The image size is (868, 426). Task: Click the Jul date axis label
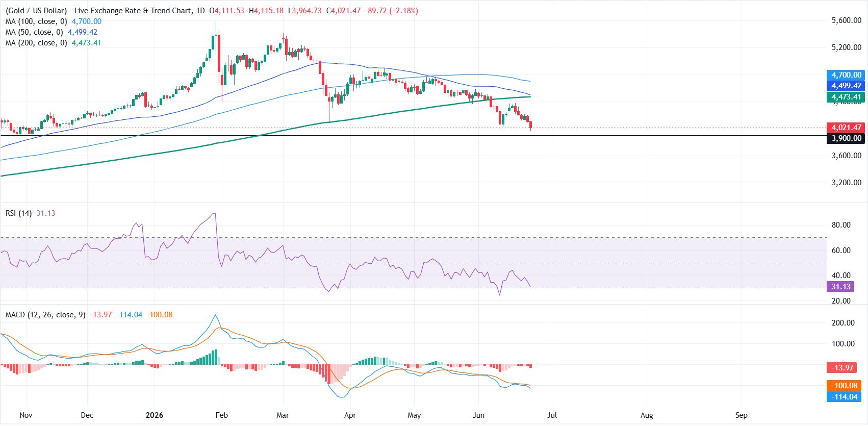point(552,415)
